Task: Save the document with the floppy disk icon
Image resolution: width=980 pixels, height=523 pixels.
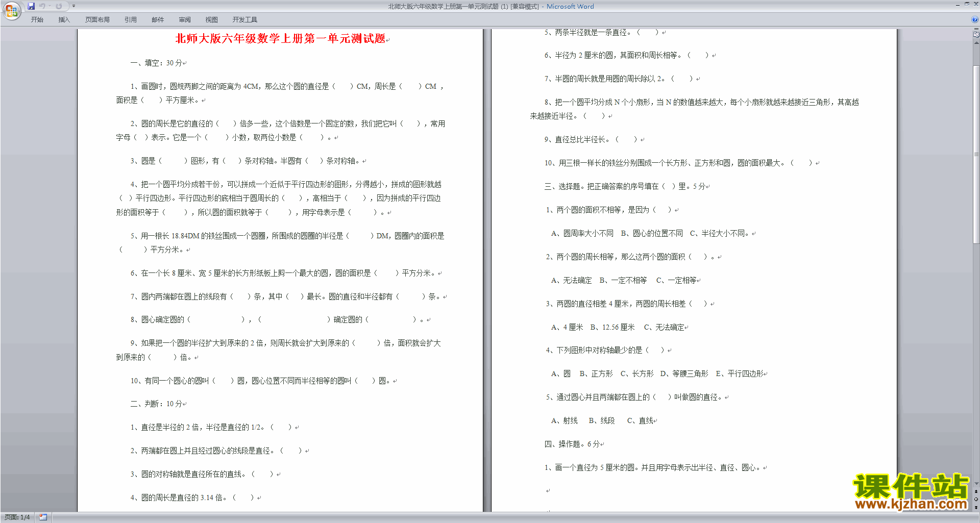Action: [x=31, y=6]
